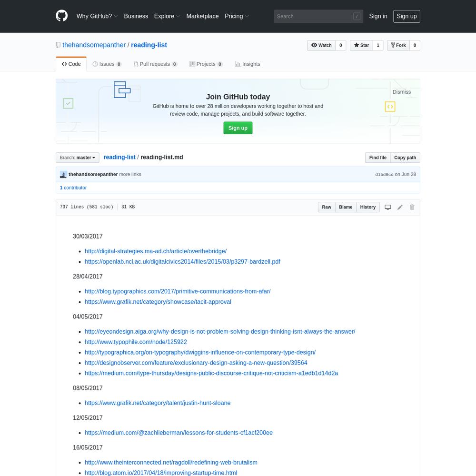Click the Watch count 0
The image size is (476, 476).
[x=341, y=45]
